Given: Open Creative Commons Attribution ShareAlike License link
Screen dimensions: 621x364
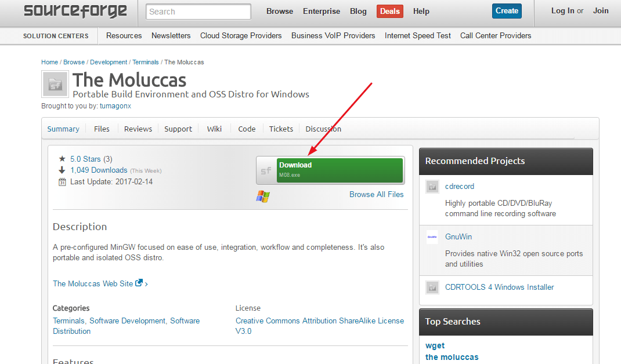Looking at the screenshot, I should (319, 326).
